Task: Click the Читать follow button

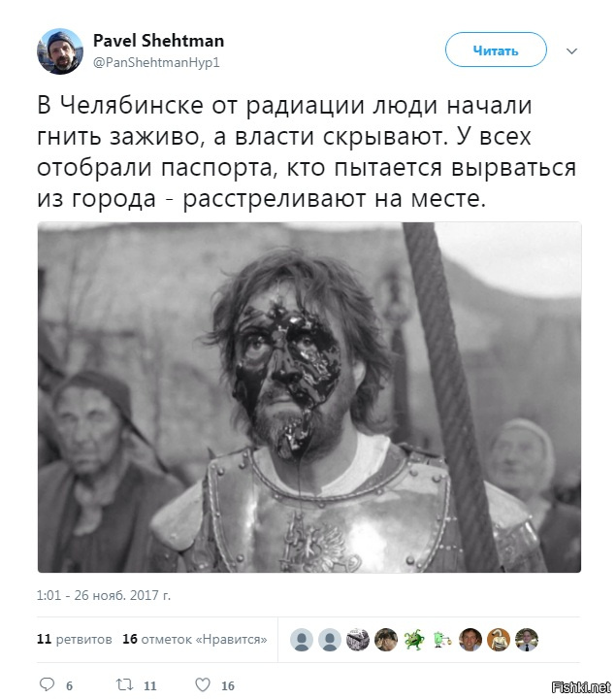Action: click(x=496, y=50)
